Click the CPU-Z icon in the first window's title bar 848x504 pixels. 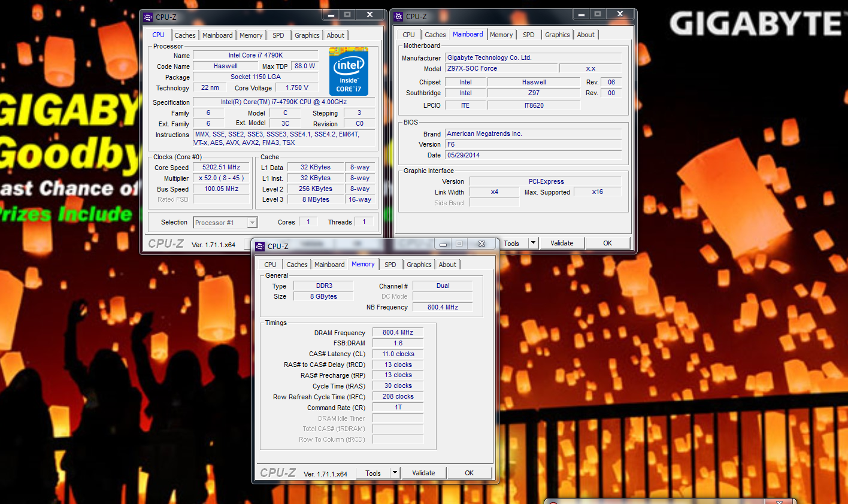point(149,17)
